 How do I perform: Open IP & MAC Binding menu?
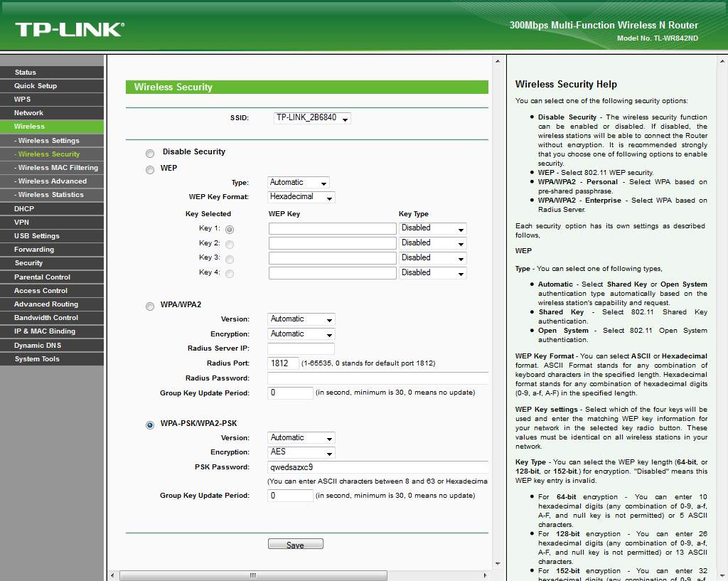click(52, 331)
